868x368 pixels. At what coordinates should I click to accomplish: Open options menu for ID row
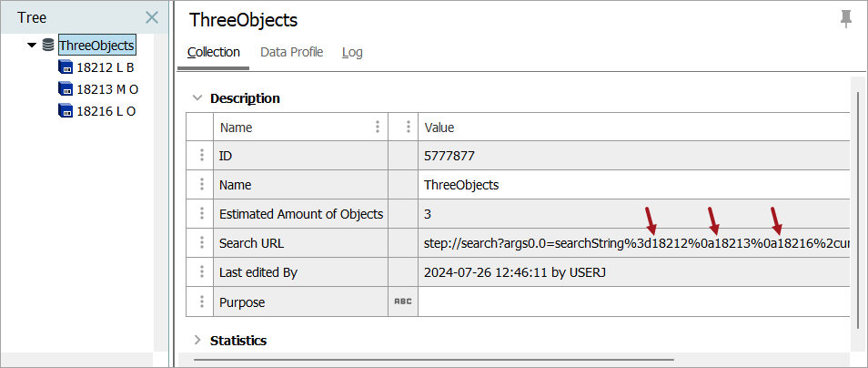point(201,157)
